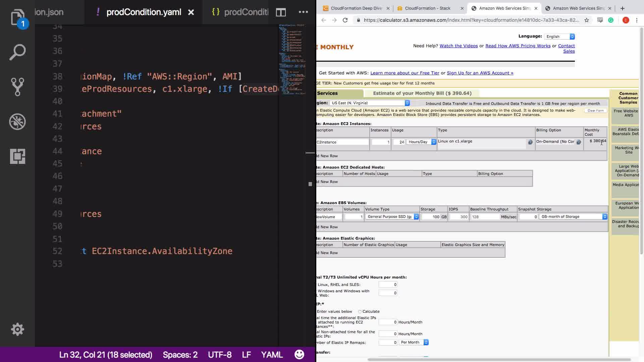Reload the browser page
644x362 pixels.
[x=345, y=20]
